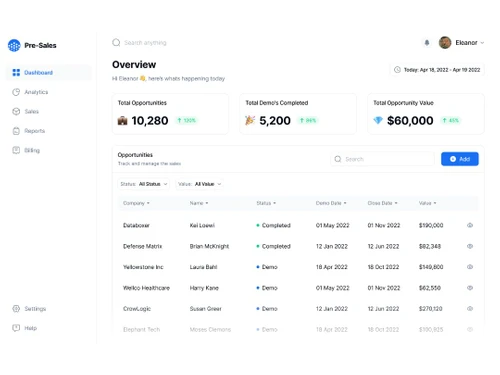Open the Status: All Status dropdown
500x375 pixels.
tap(143, 184)
